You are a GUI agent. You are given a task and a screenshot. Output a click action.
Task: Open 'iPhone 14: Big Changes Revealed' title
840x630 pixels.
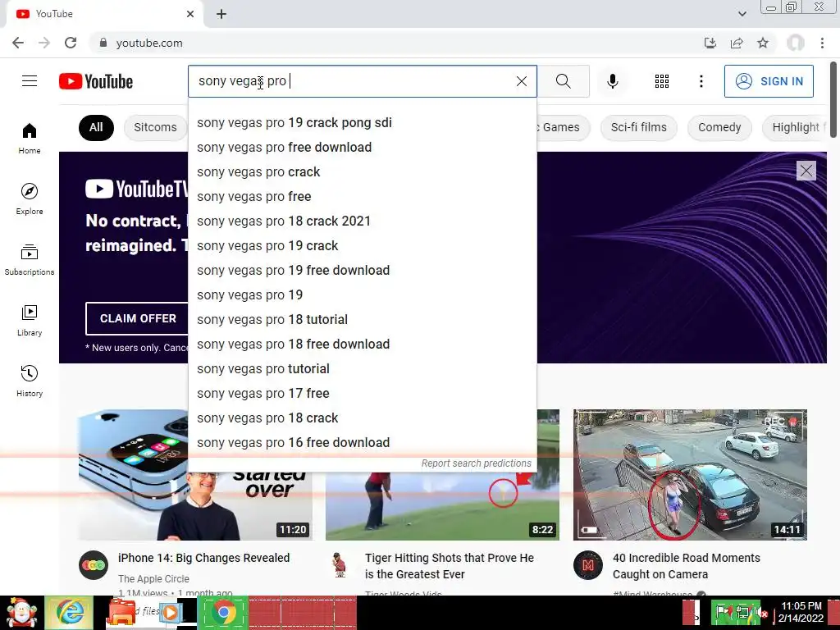203,558
